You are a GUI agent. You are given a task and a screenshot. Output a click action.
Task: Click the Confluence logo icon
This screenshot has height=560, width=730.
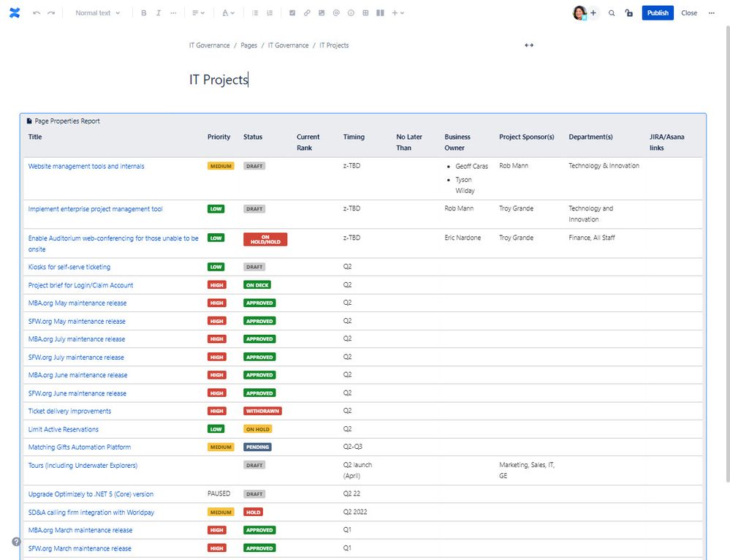click(x=15, y=13)
